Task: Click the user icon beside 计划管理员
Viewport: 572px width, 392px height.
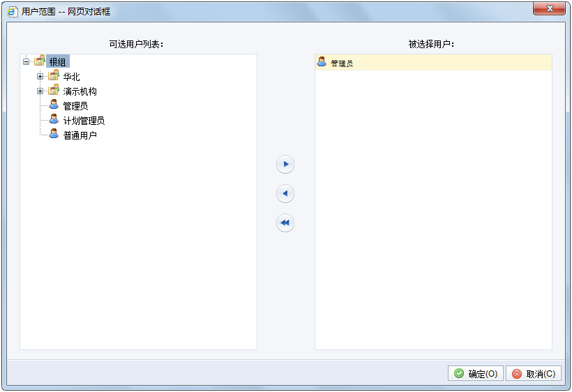Action: [x=54, y=119]
